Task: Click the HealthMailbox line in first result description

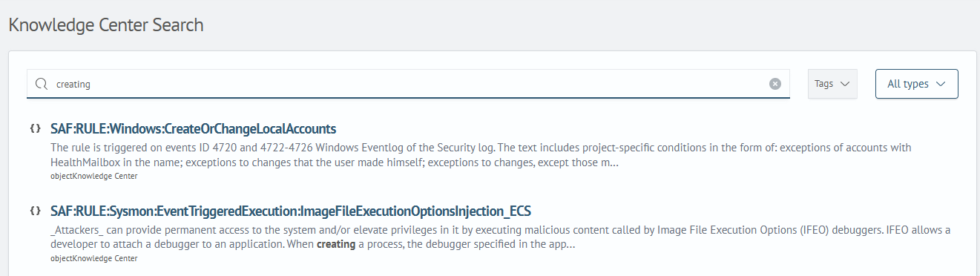Action: [x=335, y=161]
